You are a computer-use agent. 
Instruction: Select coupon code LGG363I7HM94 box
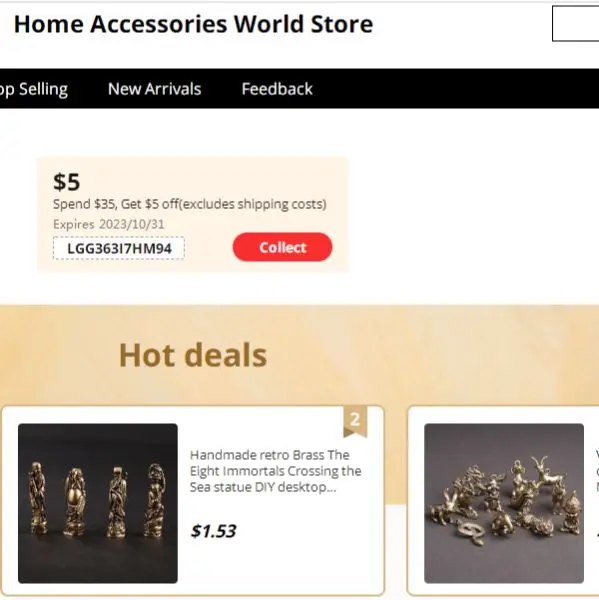coord(119,248)
